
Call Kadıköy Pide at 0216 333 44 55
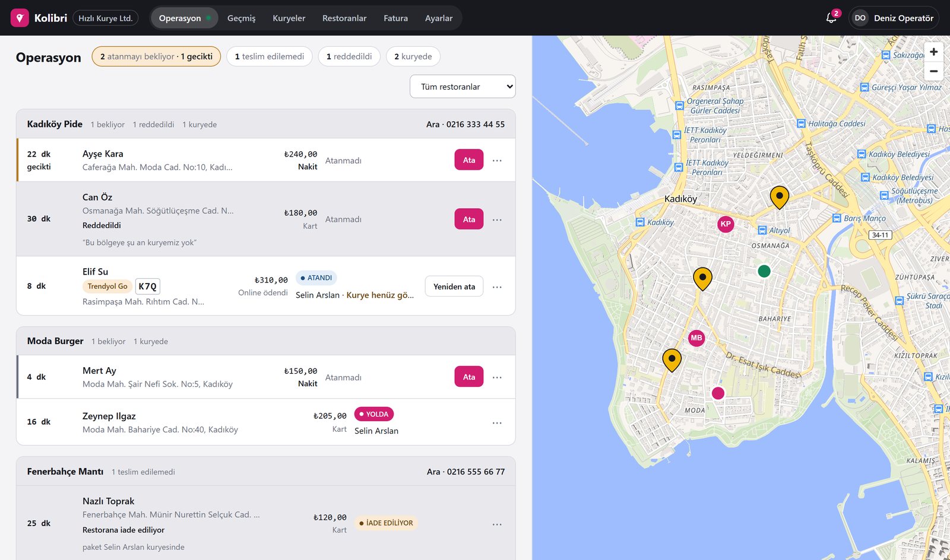[465, 124]
